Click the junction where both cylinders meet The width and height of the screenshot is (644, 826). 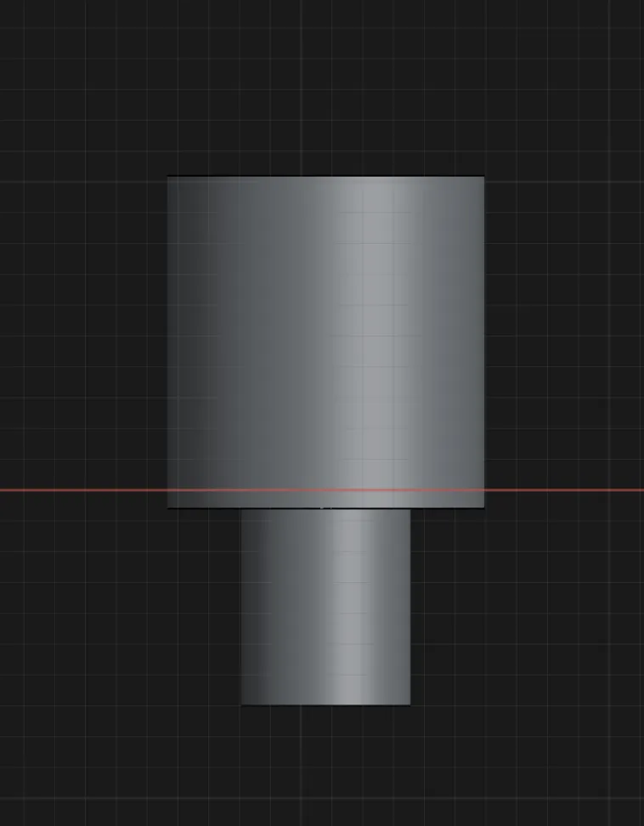[325, 508]
